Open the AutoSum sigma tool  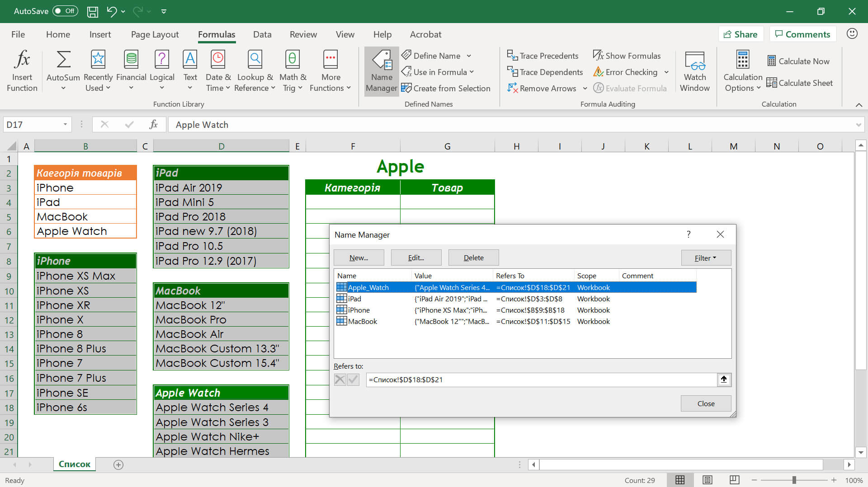tap(63, 60)
